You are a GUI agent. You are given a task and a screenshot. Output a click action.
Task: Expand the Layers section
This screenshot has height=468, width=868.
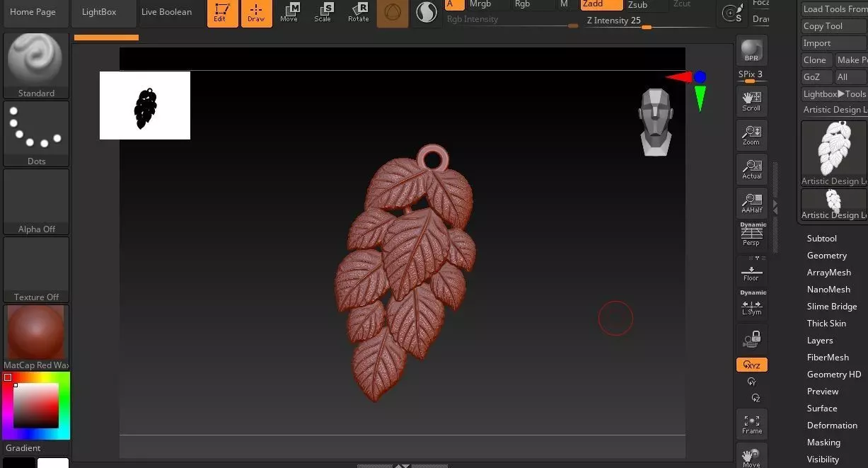[x=820, y=341]
